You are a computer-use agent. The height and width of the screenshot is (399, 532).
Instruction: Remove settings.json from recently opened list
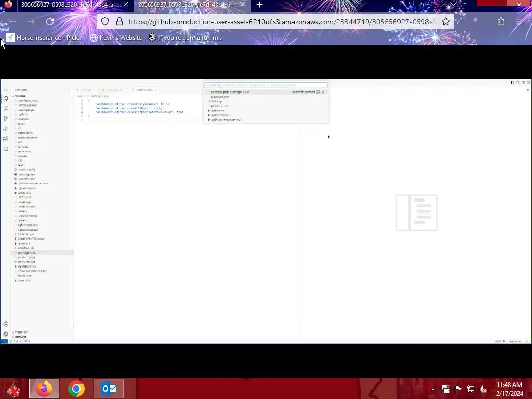click(x=323, y=92)
